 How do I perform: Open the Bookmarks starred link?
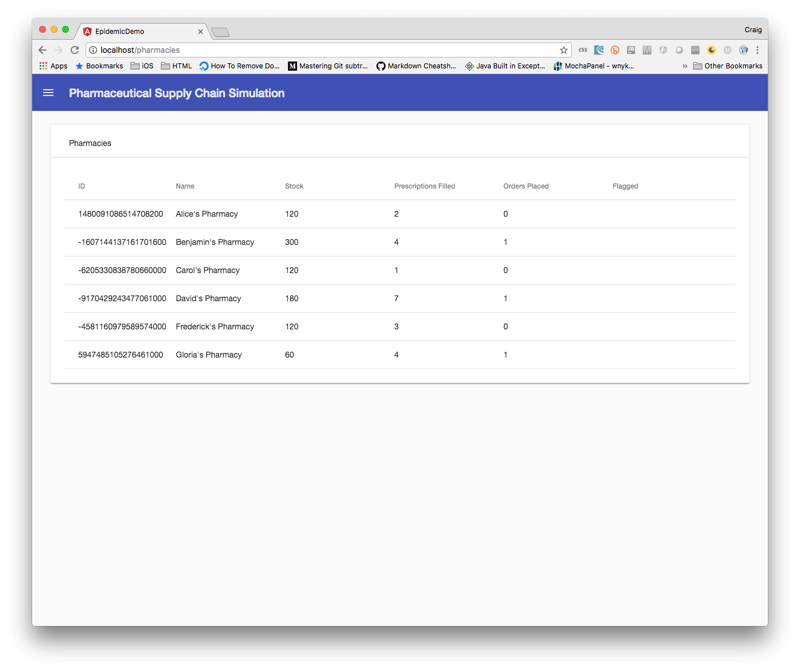pyautogui.click(x=99, y=66)
